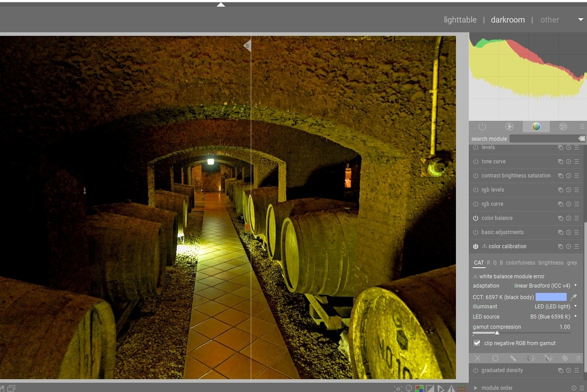The height and width of the screenshot is (392, 587).
Task: Create new instance of rgb levels
Action: (x=561, y=190)
